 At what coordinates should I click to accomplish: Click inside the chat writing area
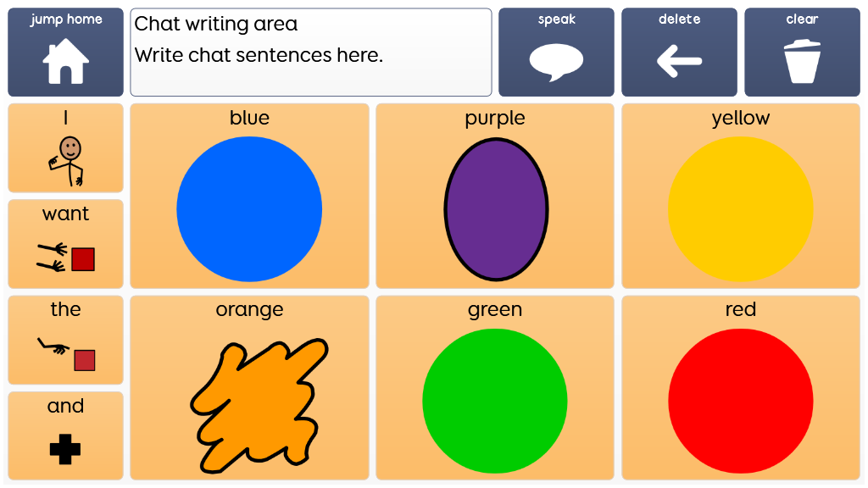[x=311, y=52]
